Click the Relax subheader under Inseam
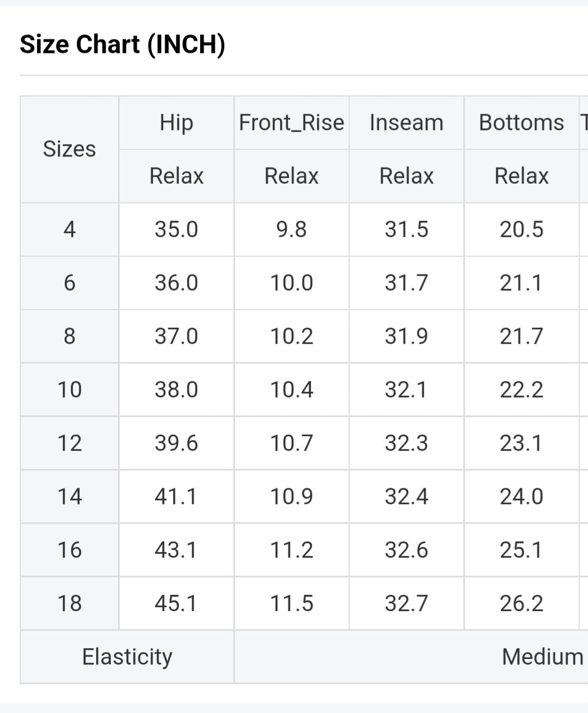This screenshot has height=713, width=588. click(x=406, y=176)
